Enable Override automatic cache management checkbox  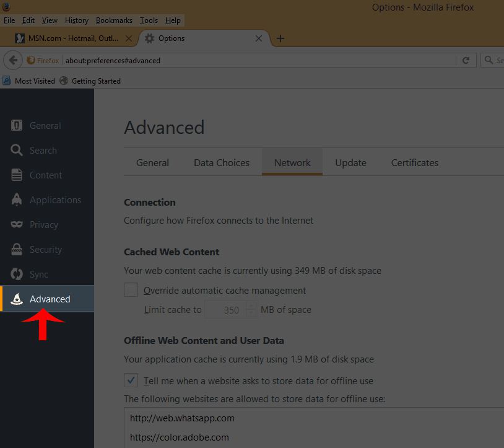[x=131, y=290]
